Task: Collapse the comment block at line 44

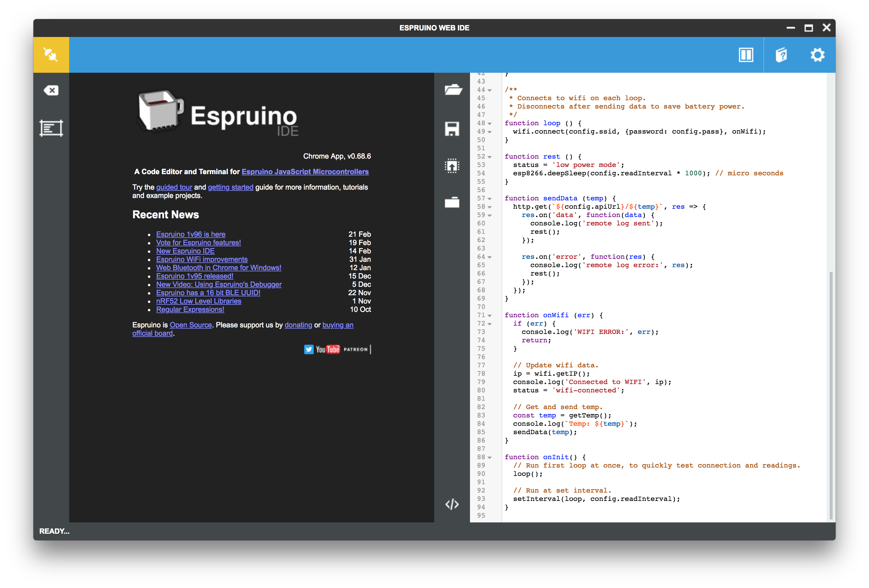Action: [x=489, y=90]
